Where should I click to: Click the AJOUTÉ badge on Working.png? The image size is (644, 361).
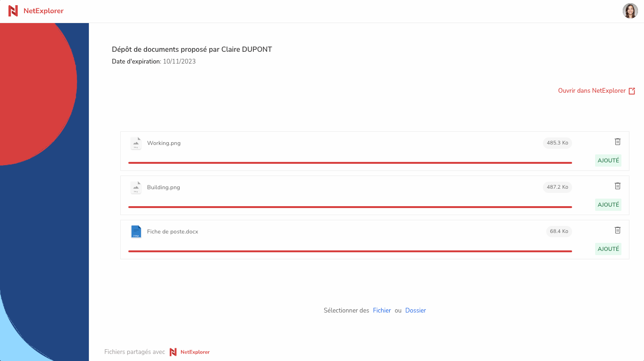click(608, 160)
